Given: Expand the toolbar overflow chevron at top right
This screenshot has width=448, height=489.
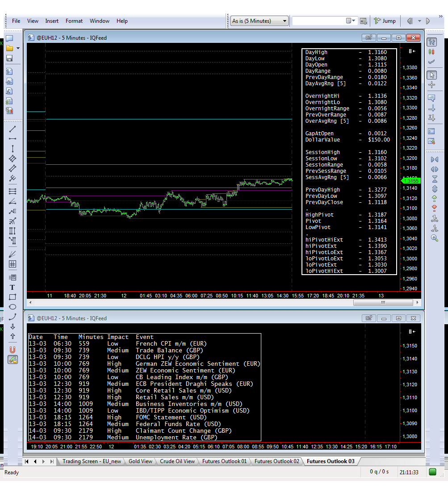Looking at the screenshot, I should coord(440,16).
